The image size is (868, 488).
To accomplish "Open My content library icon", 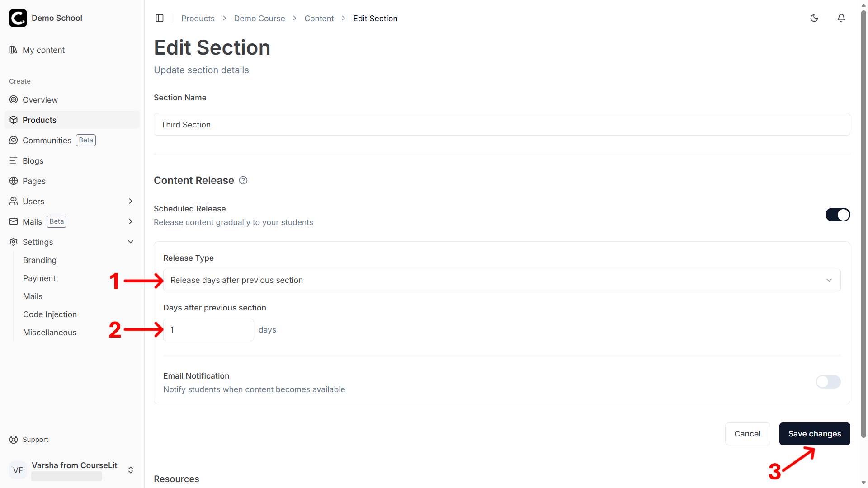I will (x=14, y=50).
